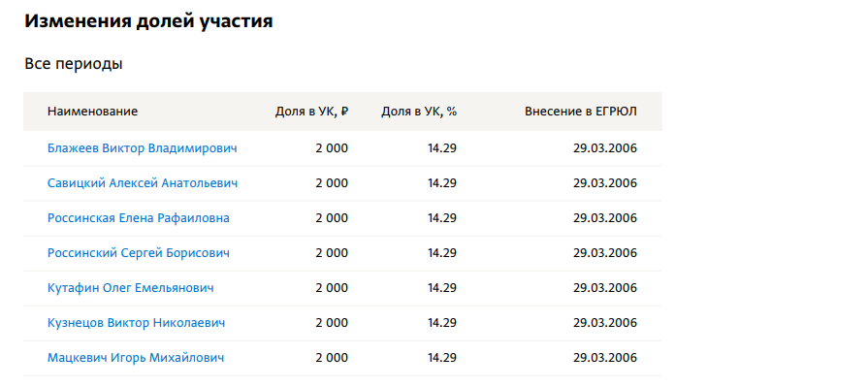Open Кутафин Олег Емельянович link
This screenshot has width=868, height=387.
tap(131, 288)
